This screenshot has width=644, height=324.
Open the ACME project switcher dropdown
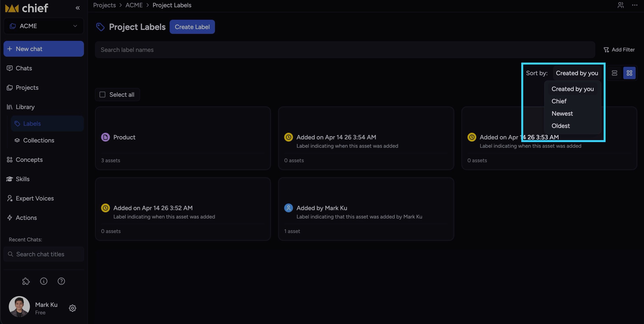point(44,26)
